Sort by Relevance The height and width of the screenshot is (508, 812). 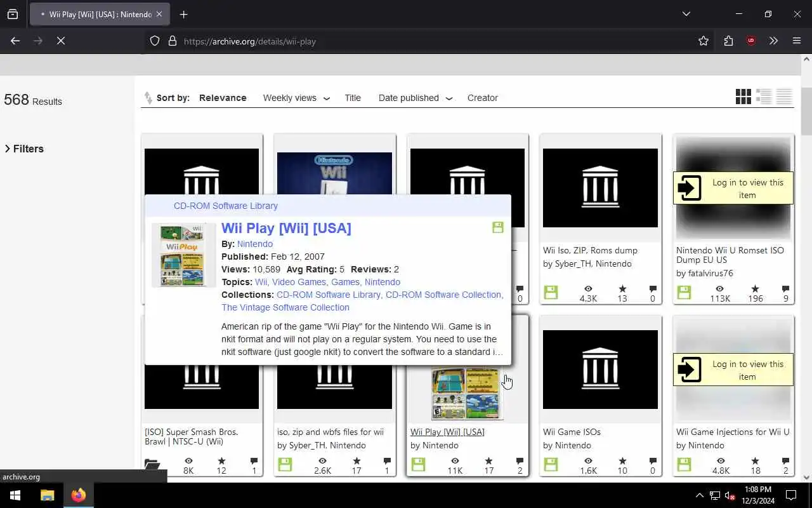coord(223,98)
